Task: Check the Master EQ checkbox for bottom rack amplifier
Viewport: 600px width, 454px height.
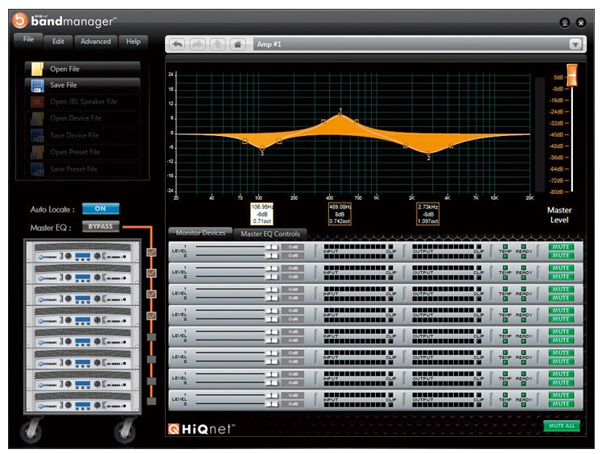Action: click(x=152, y=401)
